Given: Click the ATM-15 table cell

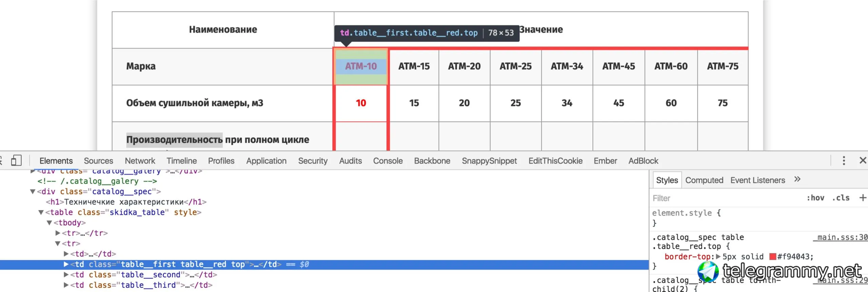Looking at the screenshot, I should point(414,66).
